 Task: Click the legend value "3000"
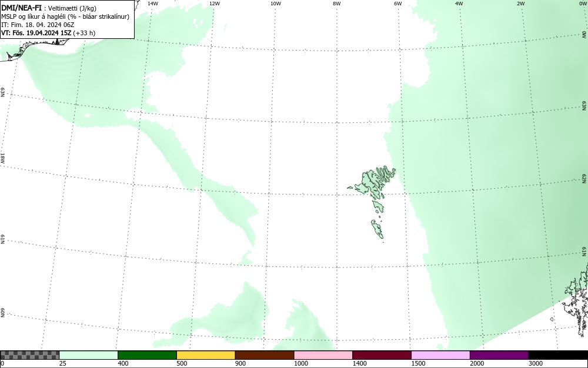pyautogui.click(x=536, y=363)
